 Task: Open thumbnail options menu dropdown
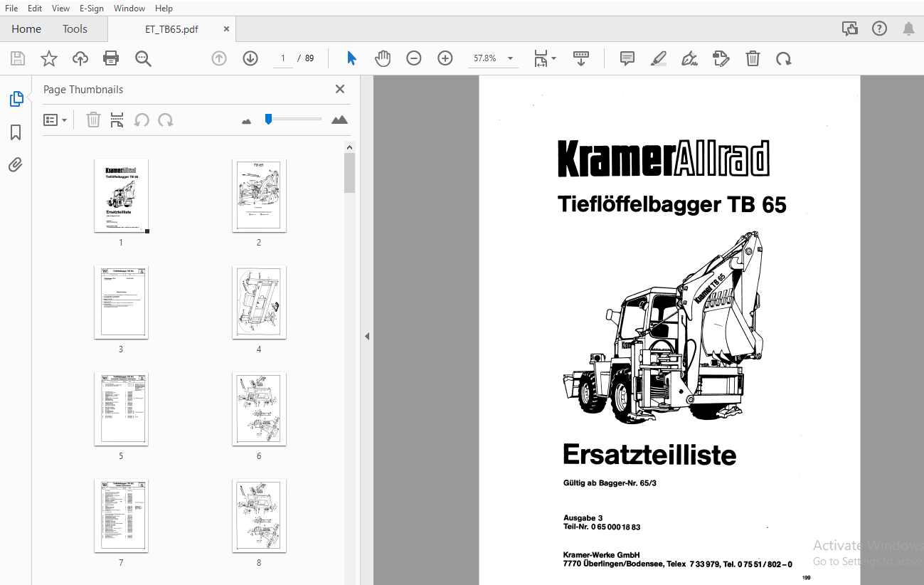[x=55, y=120]
